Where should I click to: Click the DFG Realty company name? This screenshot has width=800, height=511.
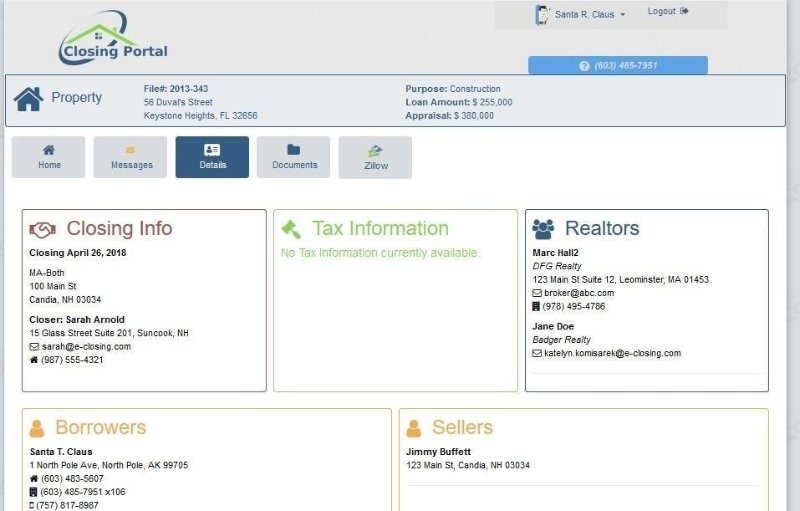[557, 266]
